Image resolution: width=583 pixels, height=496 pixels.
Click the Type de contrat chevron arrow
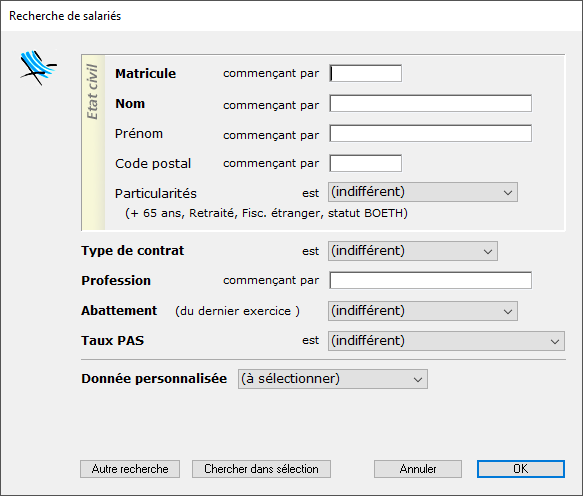point(488,252)
